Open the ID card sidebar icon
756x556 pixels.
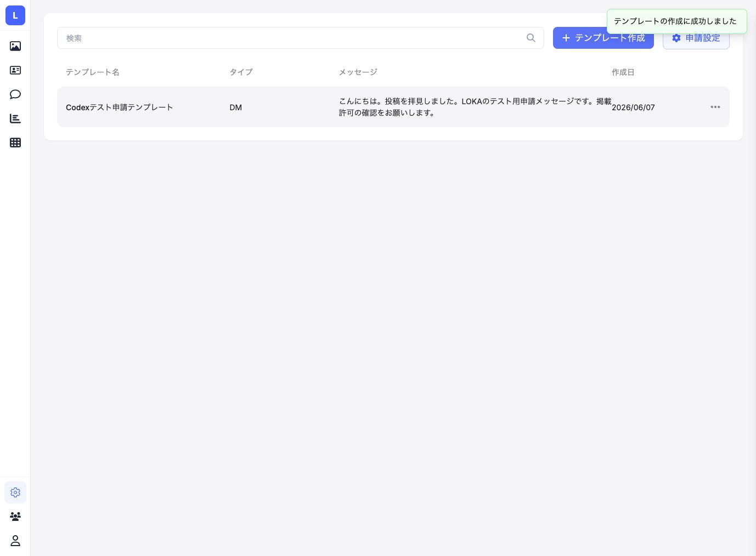pos(15,70)
